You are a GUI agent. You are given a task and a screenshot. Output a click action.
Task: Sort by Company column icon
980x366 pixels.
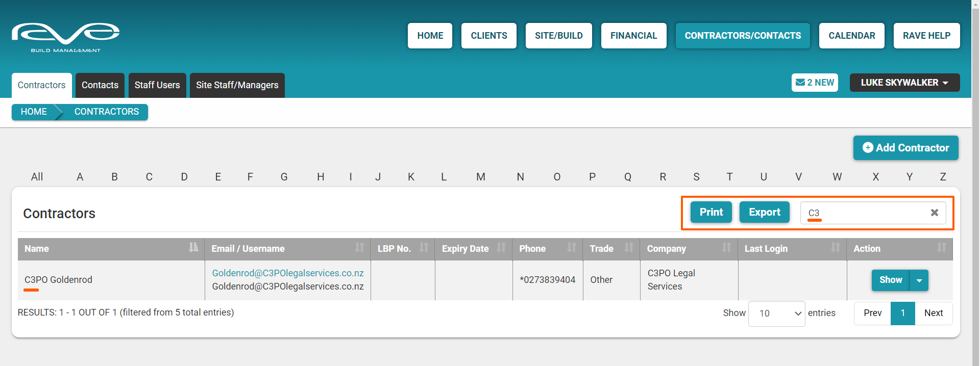pos(726,248)
